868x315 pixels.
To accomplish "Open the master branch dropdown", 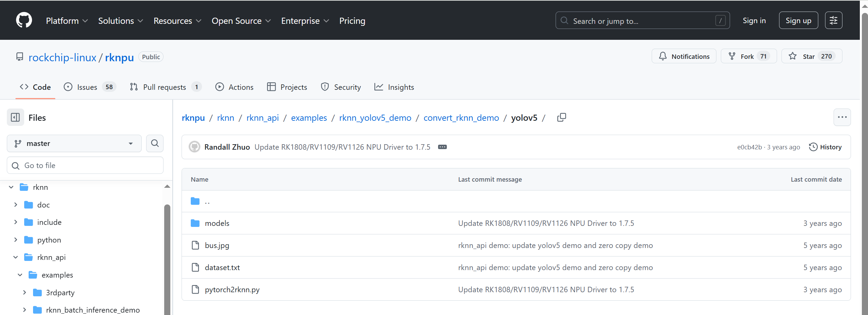I will [74, 143].
